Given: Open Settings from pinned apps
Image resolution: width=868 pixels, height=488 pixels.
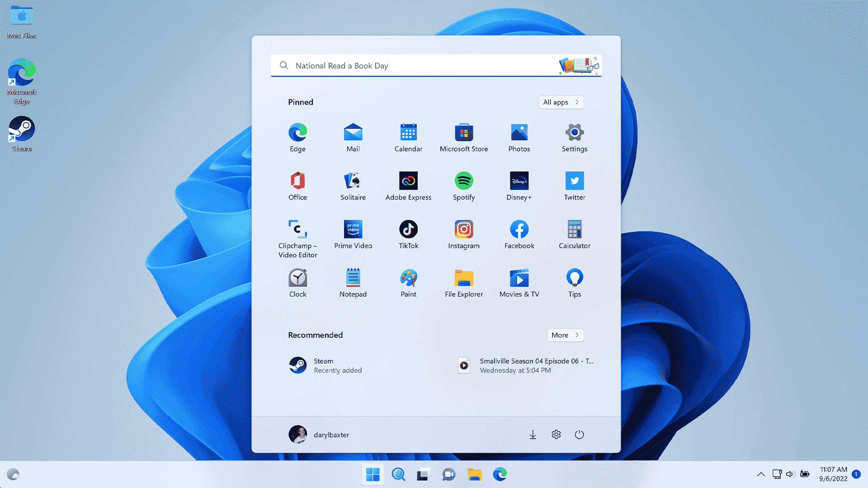Looking at the screenshot, I should (x=574, y=136).
